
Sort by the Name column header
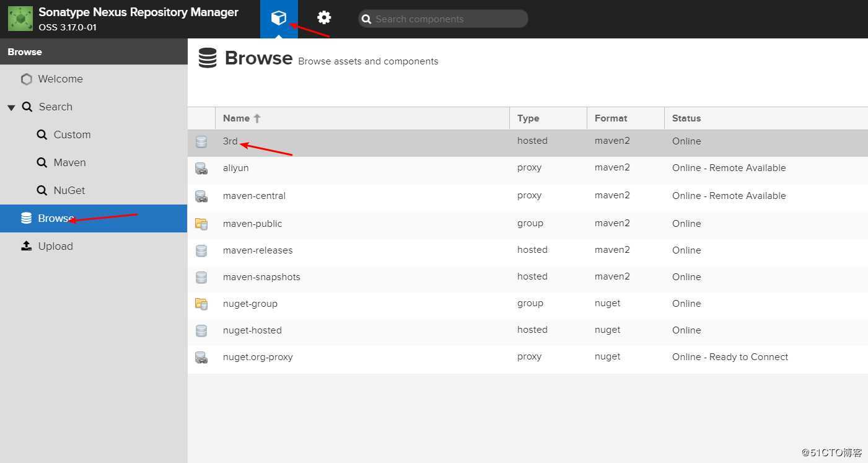362,118
